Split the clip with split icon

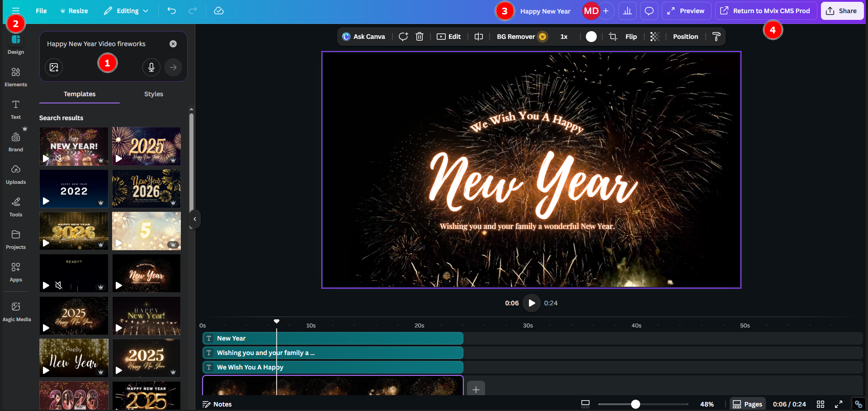pyautogui.click(x=479, y=37)
